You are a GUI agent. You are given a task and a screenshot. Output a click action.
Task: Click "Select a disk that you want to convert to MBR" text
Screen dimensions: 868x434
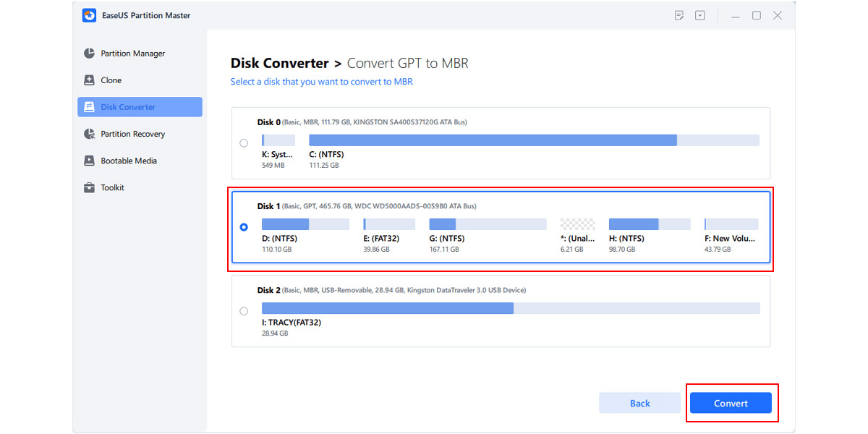click(x=322, y=82)
